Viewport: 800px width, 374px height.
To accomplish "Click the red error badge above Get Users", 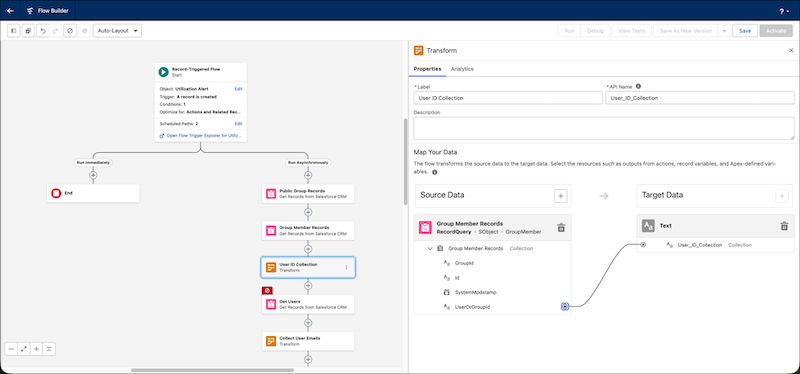I will point(267,290).
